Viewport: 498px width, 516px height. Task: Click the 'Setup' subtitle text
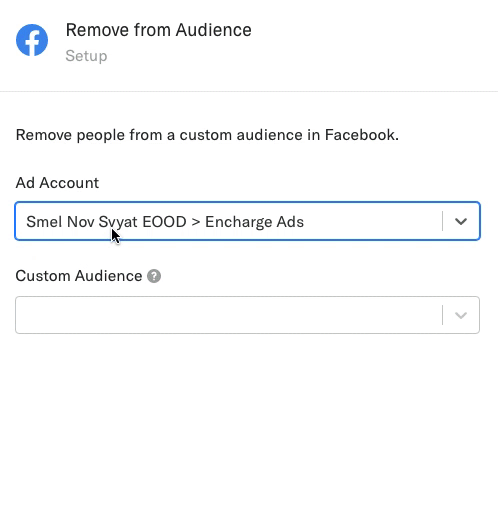click(x=86, y=56)
